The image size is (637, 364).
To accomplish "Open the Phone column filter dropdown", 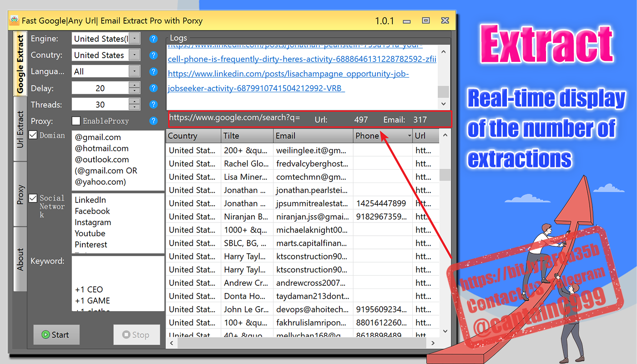I will (x=409, y=136).
